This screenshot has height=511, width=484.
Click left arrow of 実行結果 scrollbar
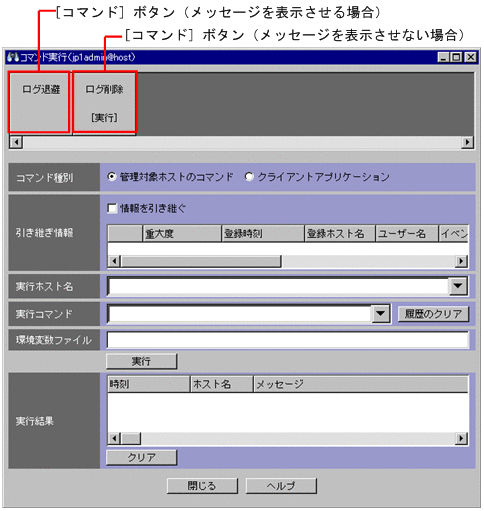[x=114, y=438]
